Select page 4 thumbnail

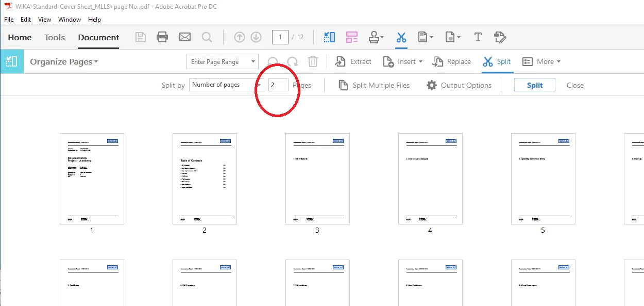coord(430,179)
